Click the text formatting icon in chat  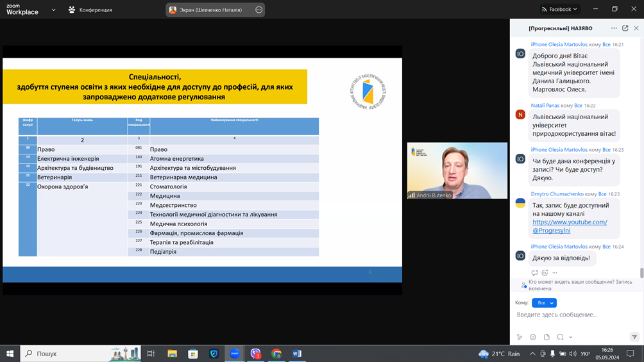point(520,337)
